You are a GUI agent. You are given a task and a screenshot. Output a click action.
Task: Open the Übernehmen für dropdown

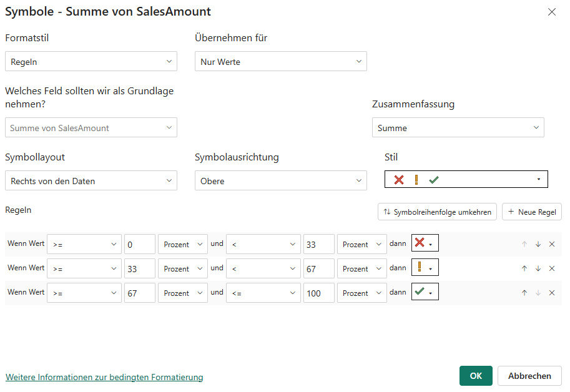coord(280,61)
